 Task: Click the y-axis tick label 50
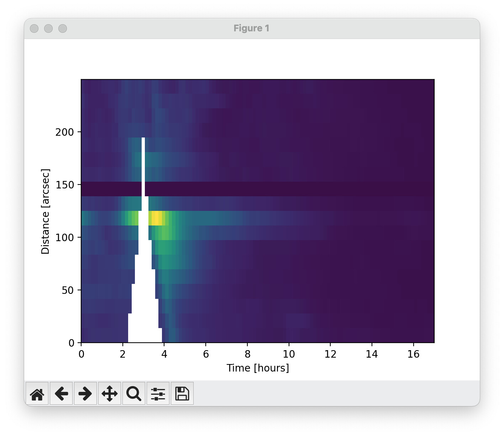[x=68, y=290]
